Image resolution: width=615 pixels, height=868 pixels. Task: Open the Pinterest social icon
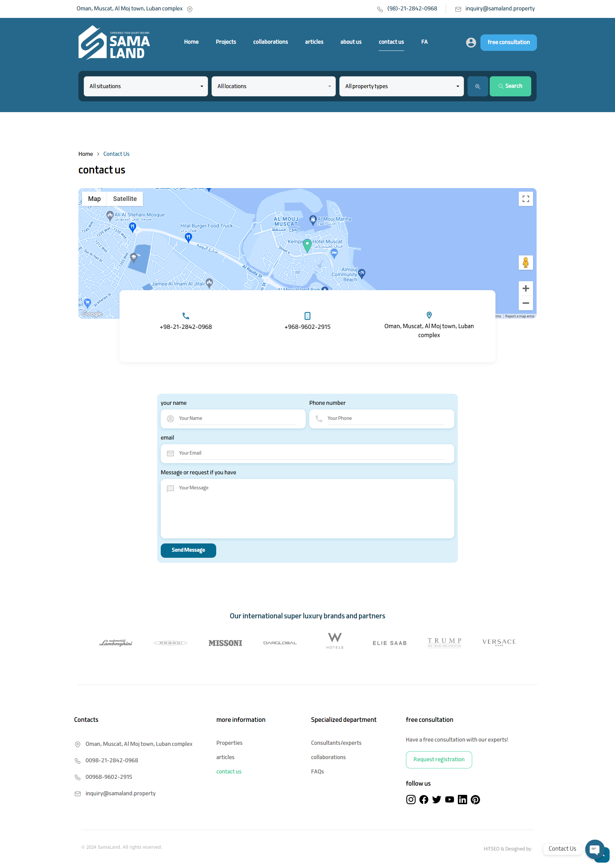(x=475, y=800)
